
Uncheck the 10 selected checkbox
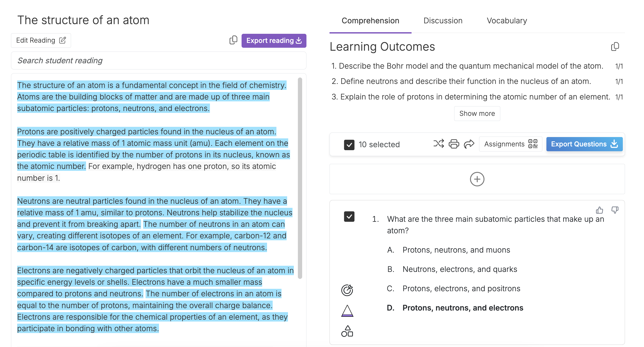(x=349, y=145)
